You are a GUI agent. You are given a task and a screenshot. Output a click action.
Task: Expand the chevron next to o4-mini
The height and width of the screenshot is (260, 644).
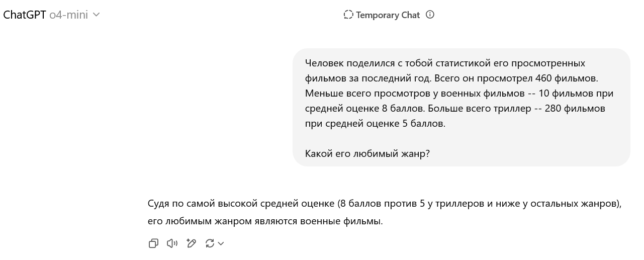[97, 15]
